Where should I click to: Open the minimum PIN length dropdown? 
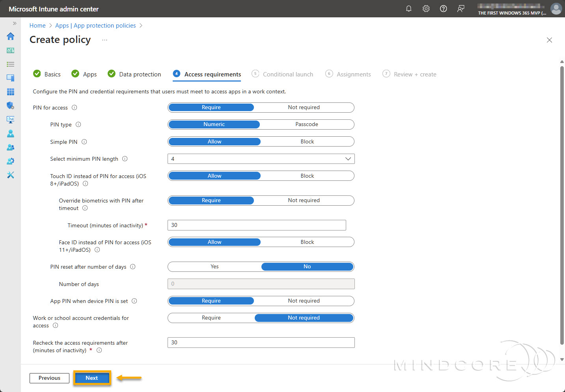261,159
